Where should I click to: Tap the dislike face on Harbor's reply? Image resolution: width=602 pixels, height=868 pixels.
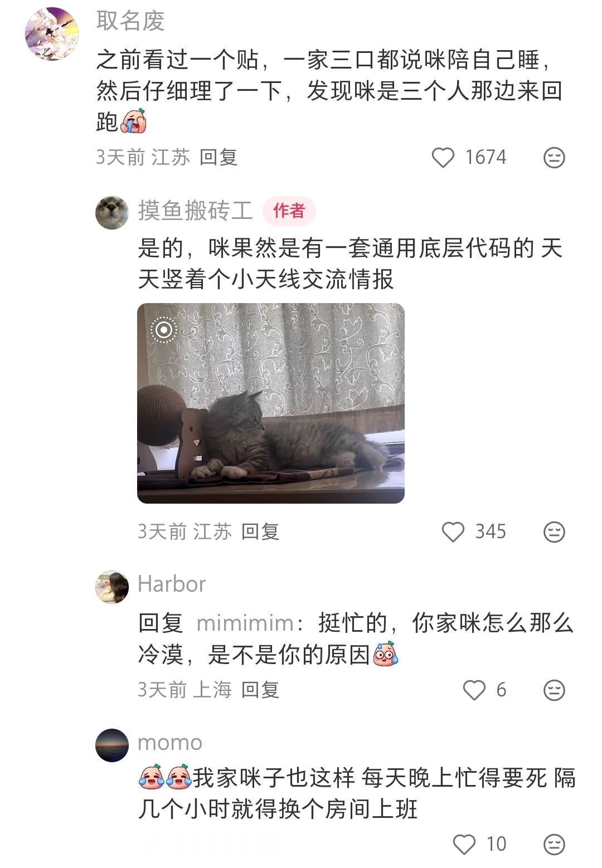point(554,690)
